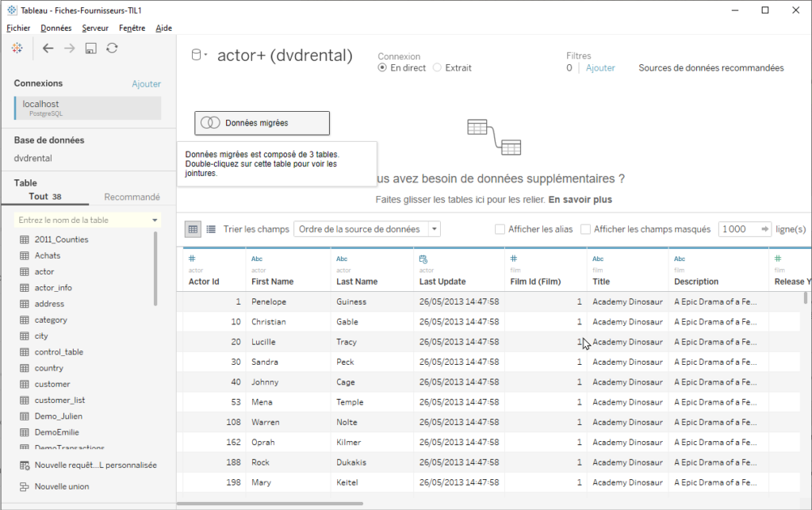Click the Tableau start page logo icon
The height and width of the screenshot is (510, 812).
click(x=17, y=48)
